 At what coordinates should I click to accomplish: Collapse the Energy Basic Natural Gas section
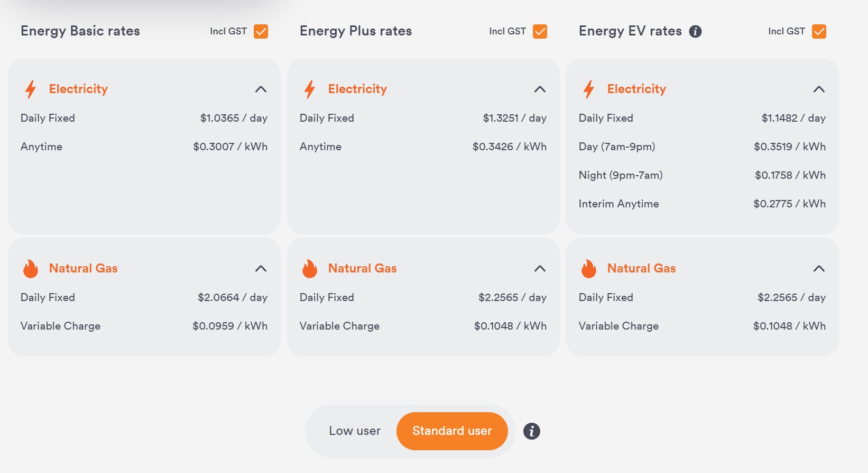[x=261, y=269]
